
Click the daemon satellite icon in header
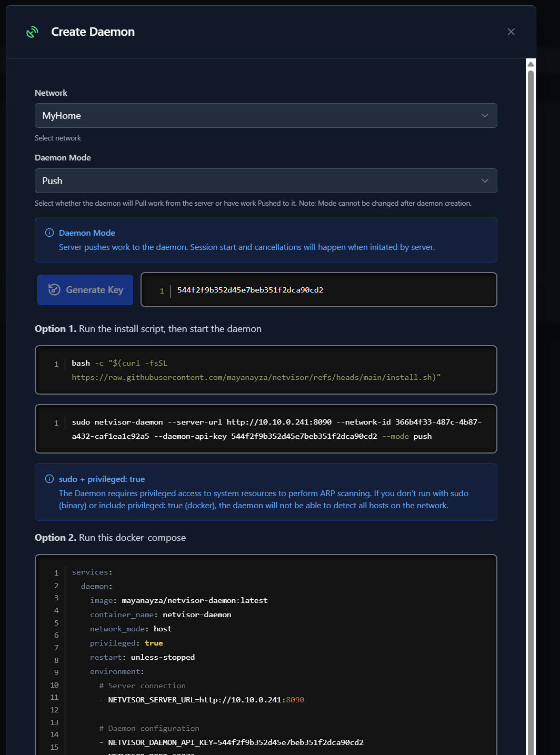33,32
